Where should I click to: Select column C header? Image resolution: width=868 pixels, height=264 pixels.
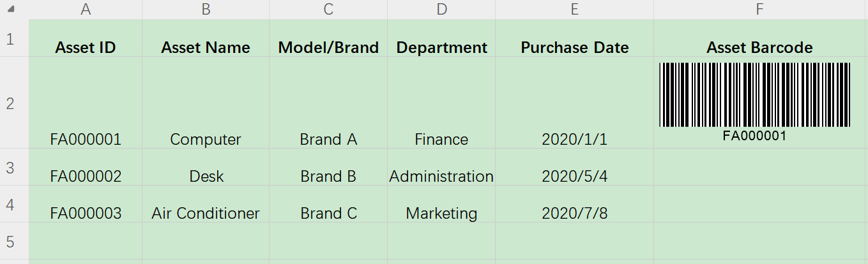coord(328,10)
